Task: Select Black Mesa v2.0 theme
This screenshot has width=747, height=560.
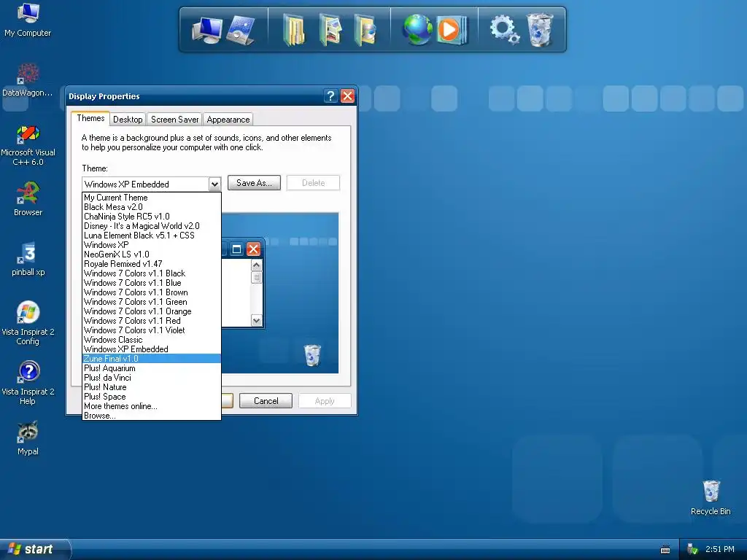Action: tap(152, 206)
